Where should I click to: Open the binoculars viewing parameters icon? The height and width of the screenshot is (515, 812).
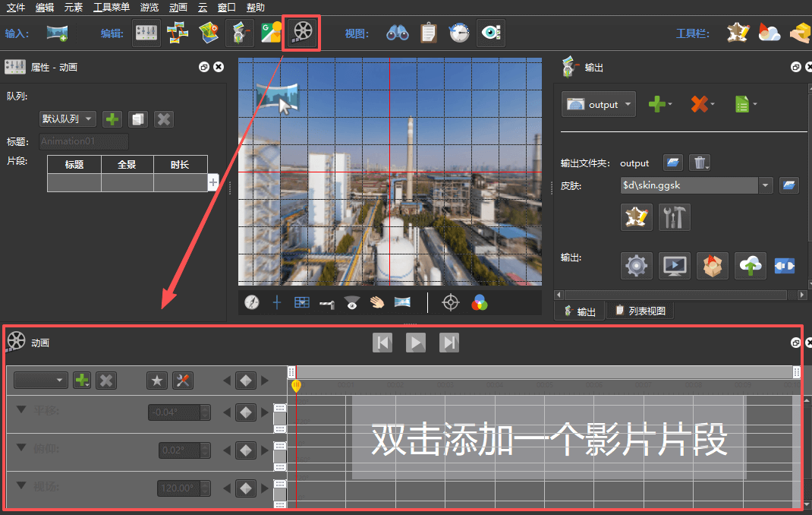[x=397, y=33]
